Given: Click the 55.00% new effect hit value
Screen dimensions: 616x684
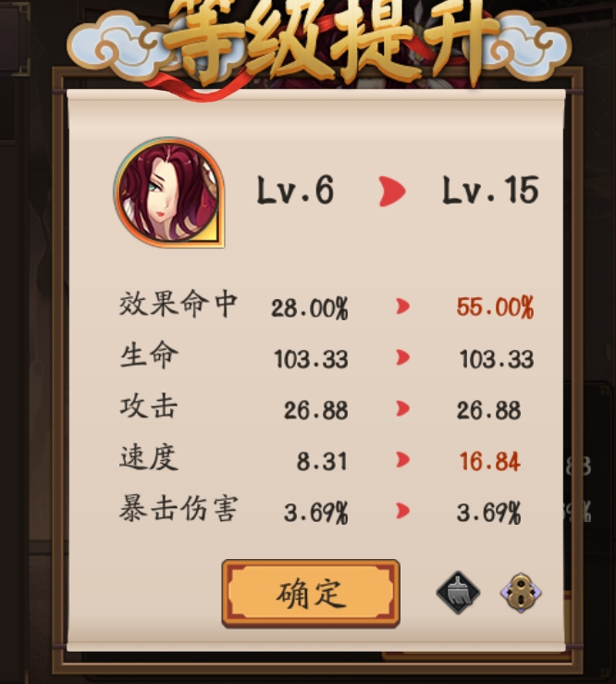Looking at the screenshot, I should (495, 307).
